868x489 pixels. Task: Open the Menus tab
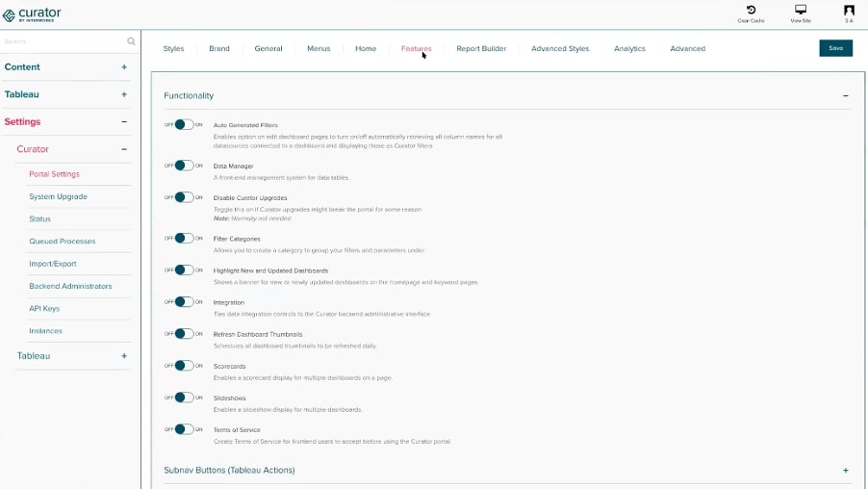pyautogui.click(x=319, y=49)
